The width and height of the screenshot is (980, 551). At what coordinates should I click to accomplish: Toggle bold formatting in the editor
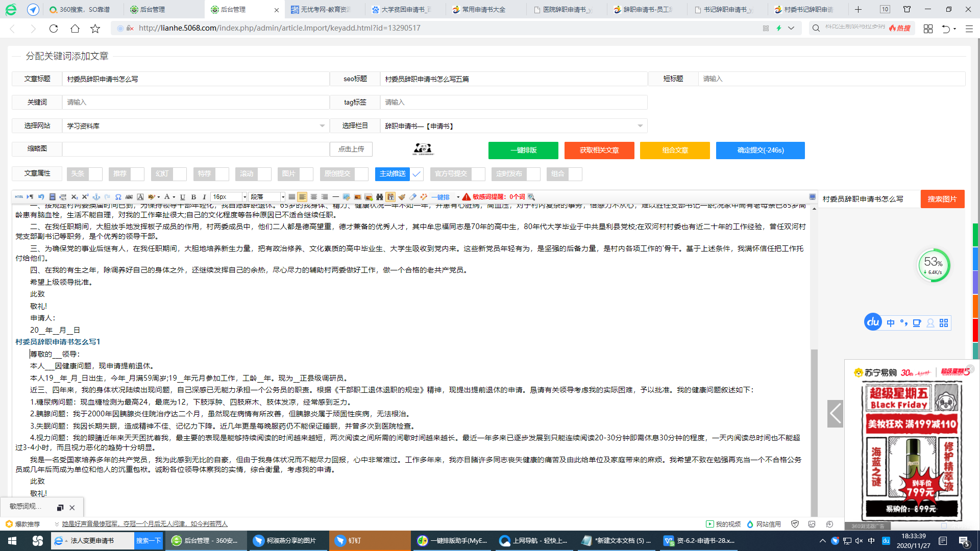194,197
